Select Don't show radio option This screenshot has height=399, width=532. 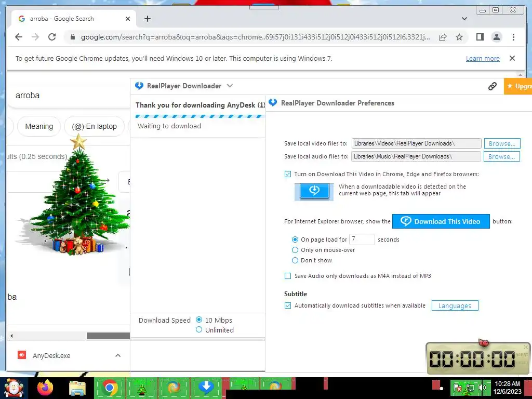(295, 261)
